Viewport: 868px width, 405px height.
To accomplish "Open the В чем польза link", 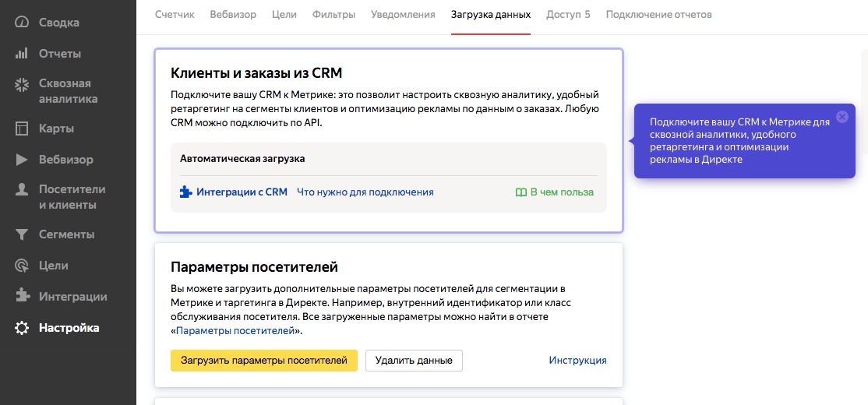I will pyautogui.click(x=554, y=192).
